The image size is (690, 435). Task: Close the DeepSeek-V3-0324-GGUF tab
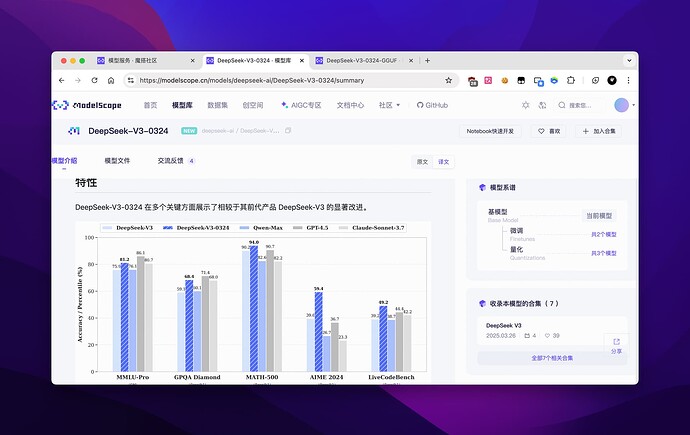411,61
